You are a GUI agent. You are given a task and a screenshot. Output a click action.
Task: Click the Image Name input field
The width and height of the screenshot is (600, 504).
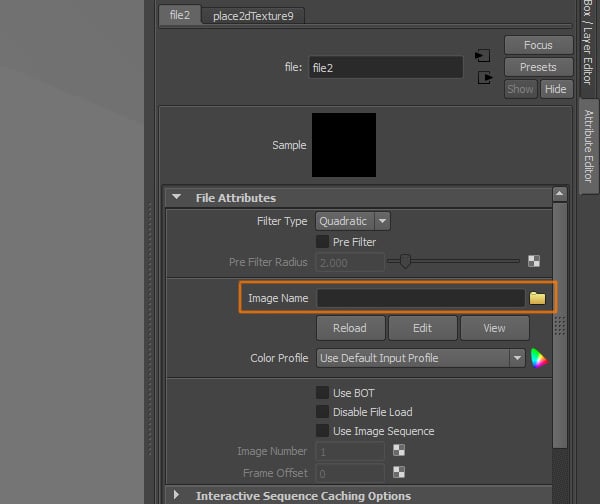420,298
